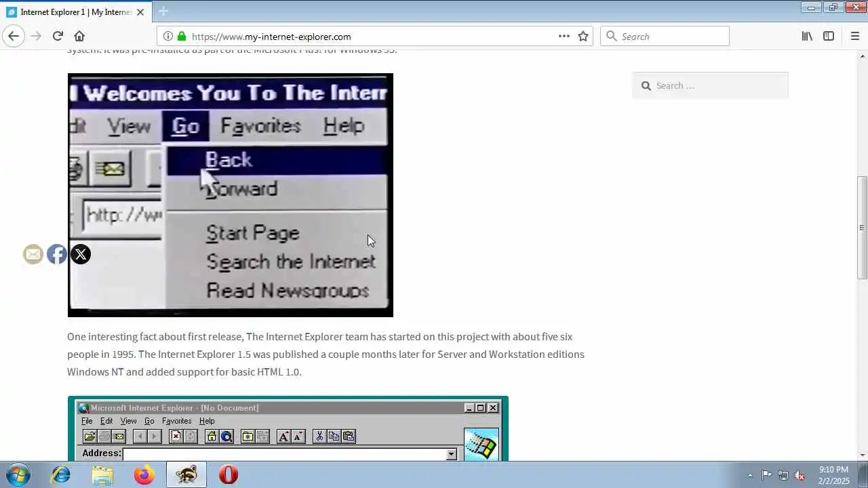Click the Firefox forward arrow button

pos(36,37)
